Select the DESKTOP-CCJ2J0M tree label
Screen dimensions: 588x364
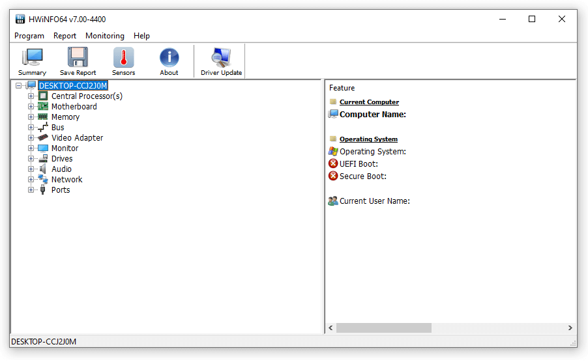pyautogui.click(x=73, y=86)
